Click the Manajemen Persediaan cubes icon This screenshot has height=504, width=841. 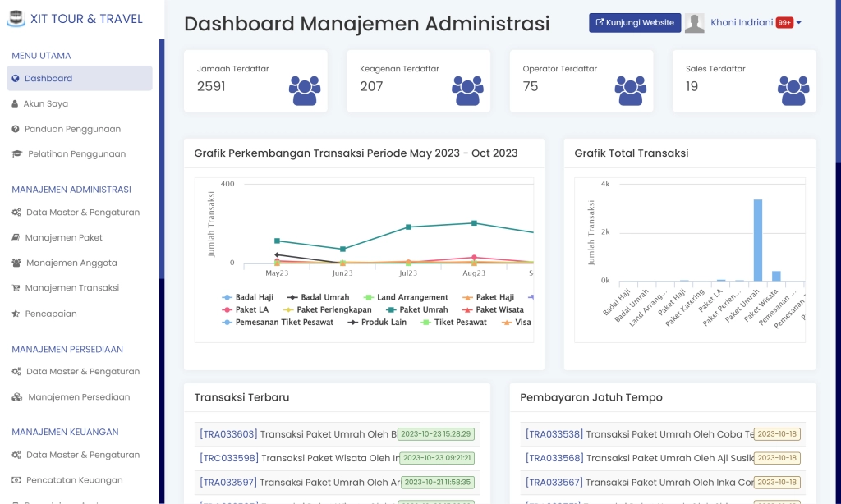(16, 397)
